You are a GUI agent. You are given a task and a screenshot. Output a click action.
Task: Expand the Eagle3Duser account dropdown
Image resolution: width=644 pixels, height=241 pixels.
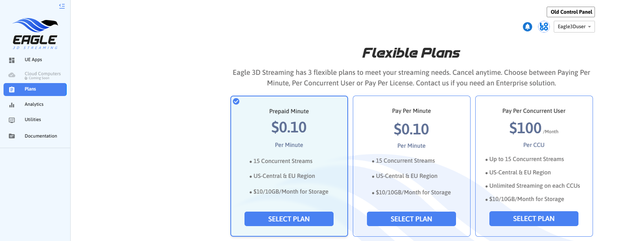(574, 27)
